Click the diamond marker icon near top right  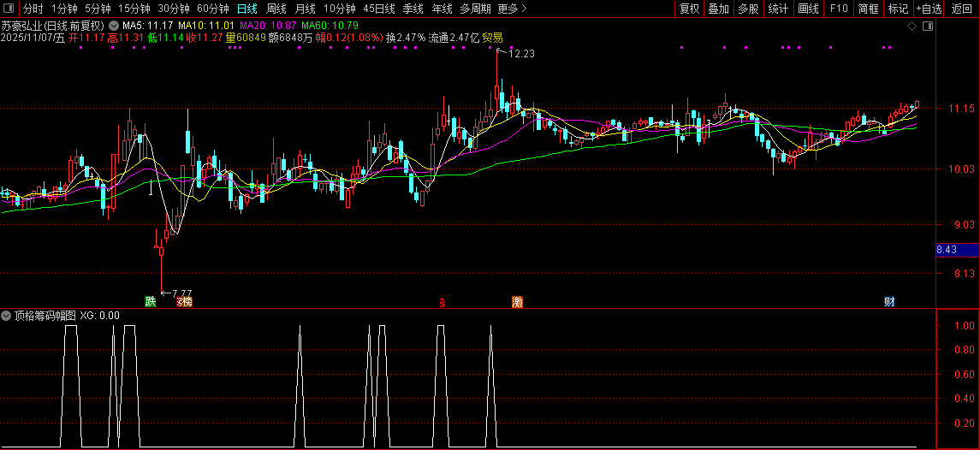[x=912, y=27]
